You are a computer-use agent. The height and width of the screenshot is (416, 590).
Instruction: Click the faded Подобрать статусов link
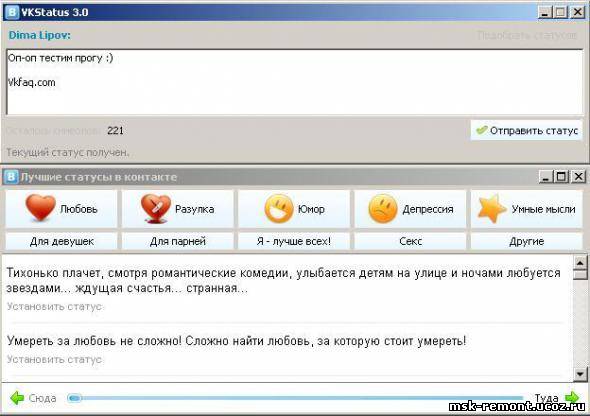click(x=527, y=35)
